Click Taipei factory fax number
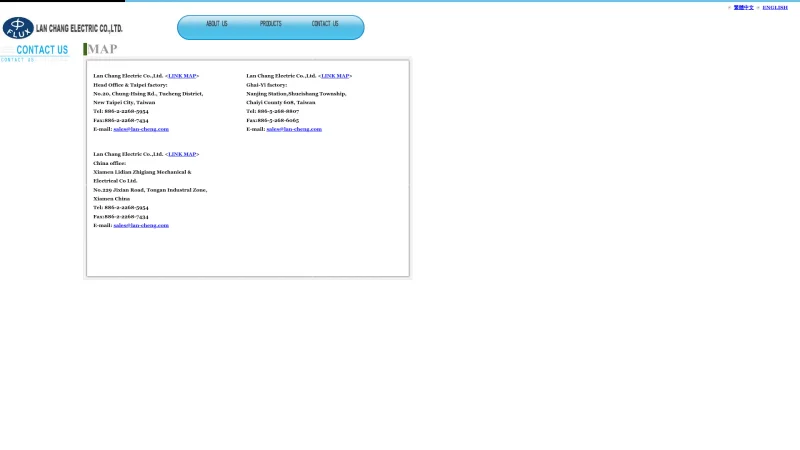 click(127, 120)
